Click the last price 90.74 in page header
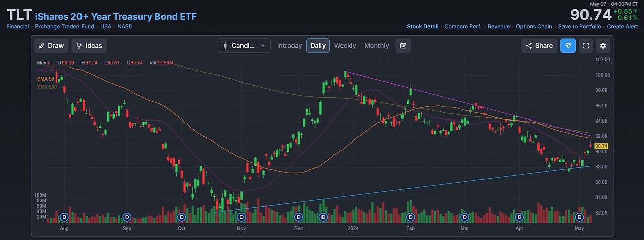The width and height of the screenshot is (644, 240). click(x=591, y=14)
